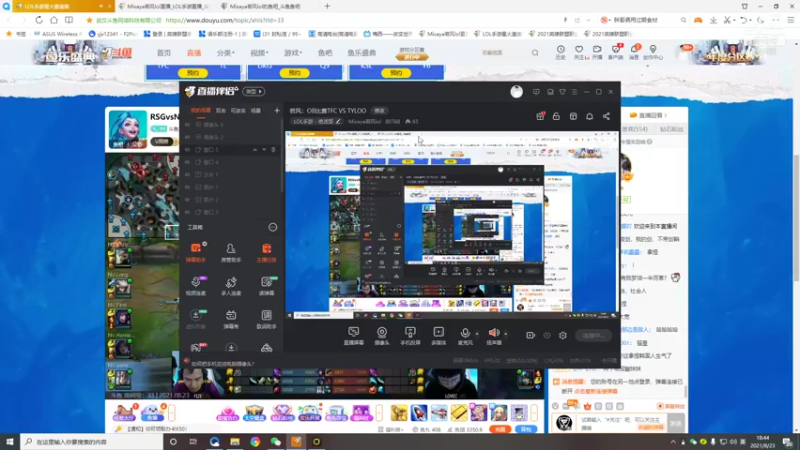This screenshot has width=800, height=450.
Task: Toggle visibility of 窗口 5 source
Action: click(x=187, y=149)
